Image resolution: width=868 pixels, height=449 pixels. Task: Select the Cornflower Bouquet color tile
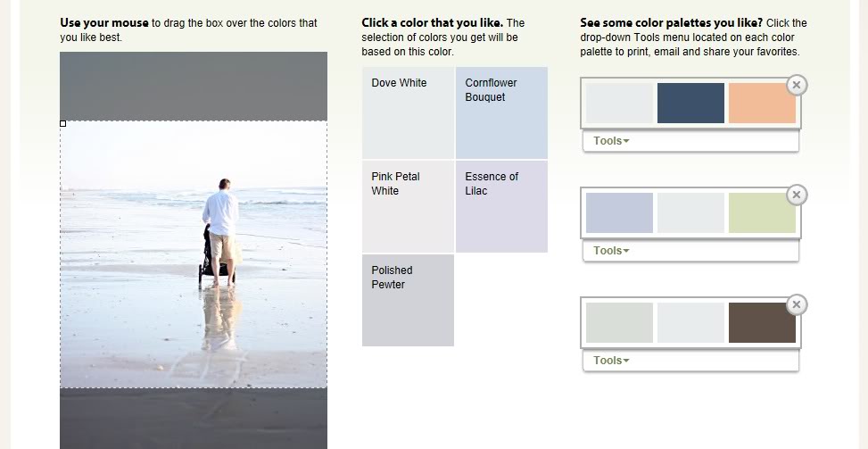pos(501,113)
